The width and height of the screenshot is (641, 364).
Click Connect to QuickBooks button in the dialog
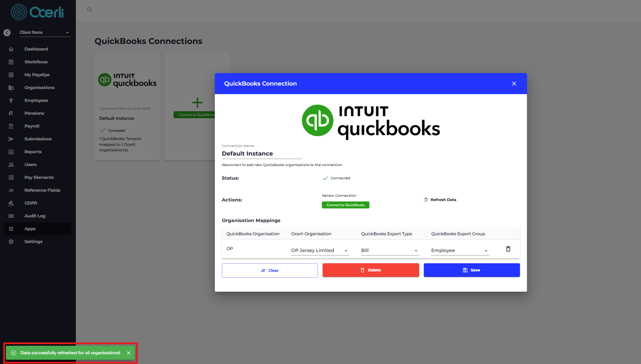(x=346, y=205)
